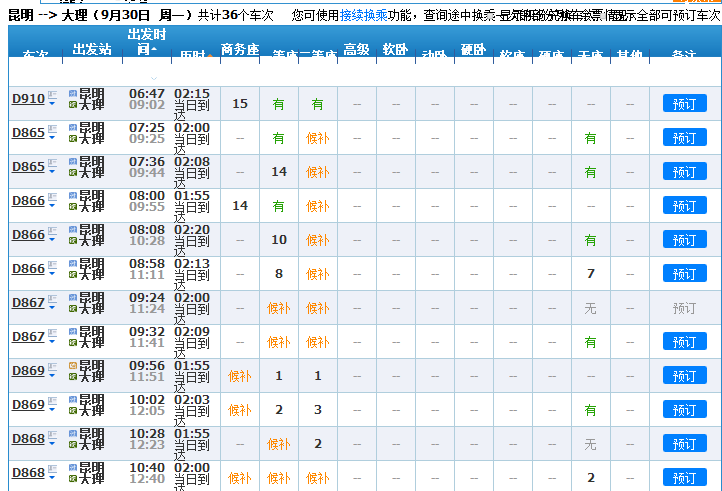The image size is (722, 491).
Task: Sort by the 商务座 column header
Action: click(x=240, y=50)
